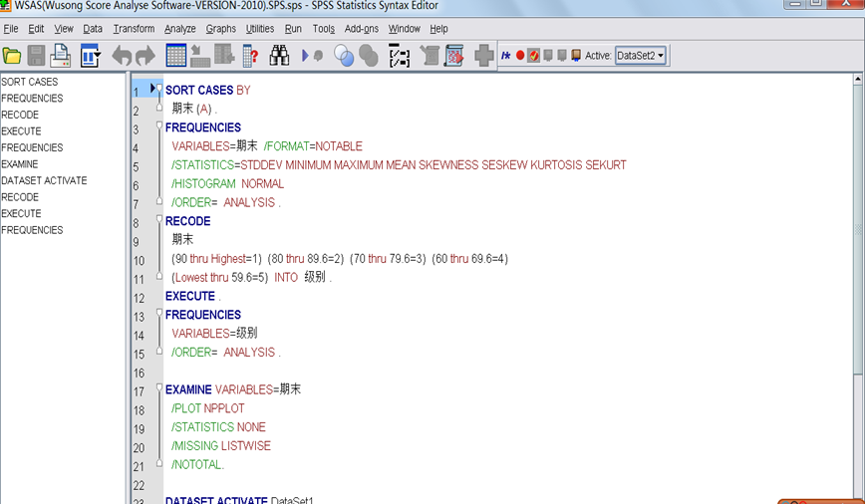This screenshot has width=865, height=504.
Task: Undo the last edit
Action: pos(122,56)
